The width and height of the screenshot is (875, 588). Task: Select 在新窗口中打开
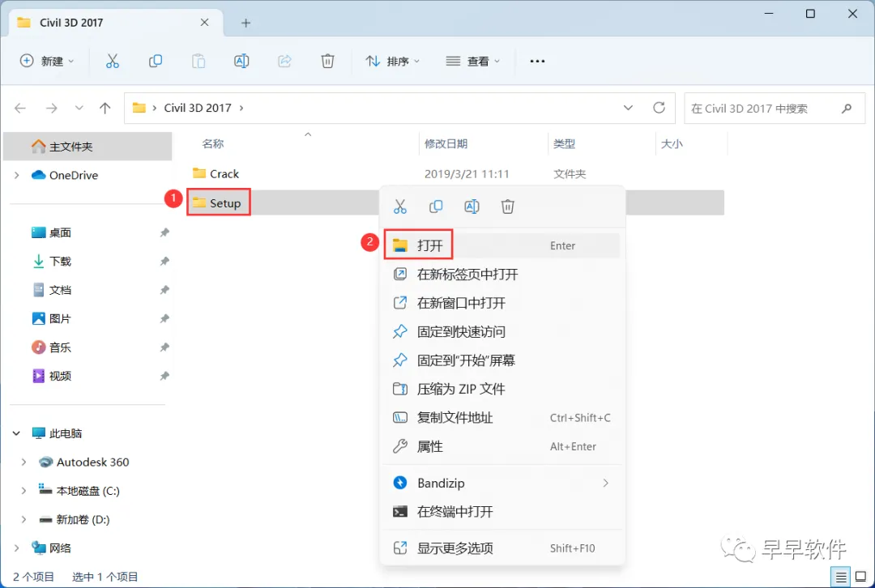502,303
